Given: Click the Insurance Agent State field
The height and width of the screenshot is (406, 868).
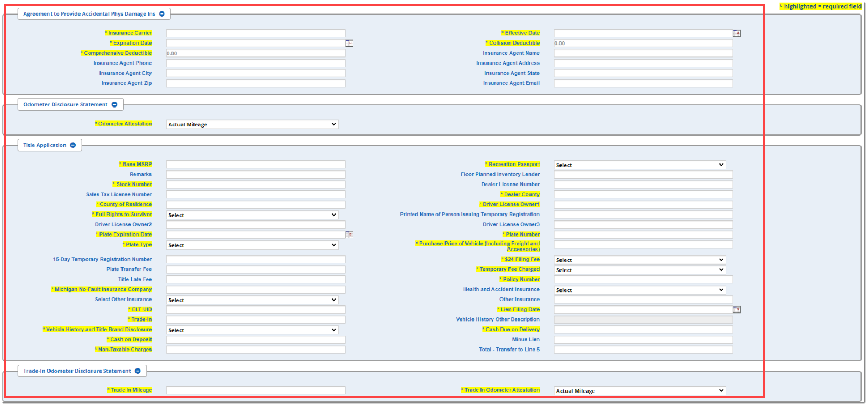Looking at the screenshot, I should click(x=643, y=73).
